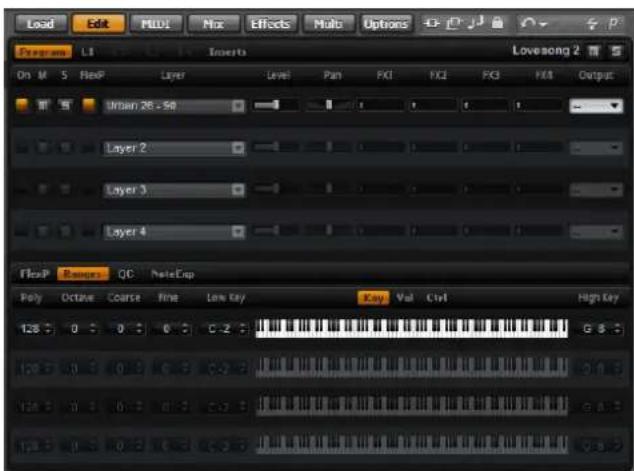Open the QC tab
634x471 pixels.
(126, 274)
